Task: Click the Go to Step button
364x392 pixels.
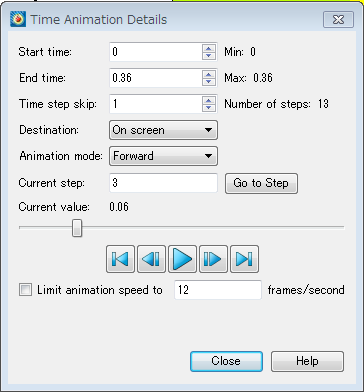Action: click(x=261, y=183)
